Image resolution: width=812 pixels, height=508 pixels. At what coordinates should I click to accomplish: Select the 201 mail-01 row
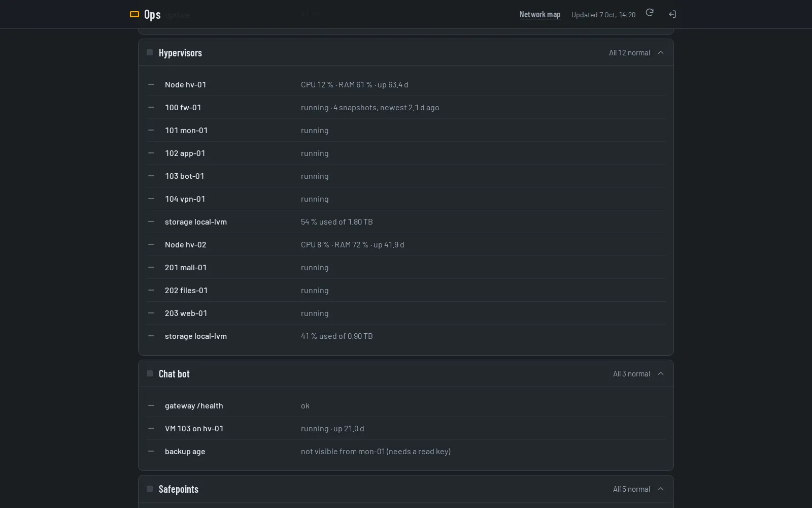coord(406,267)
